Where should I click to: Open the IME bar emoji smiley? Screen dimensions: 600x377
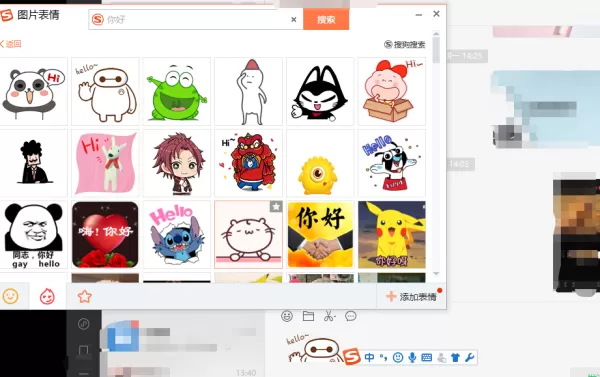398,357
